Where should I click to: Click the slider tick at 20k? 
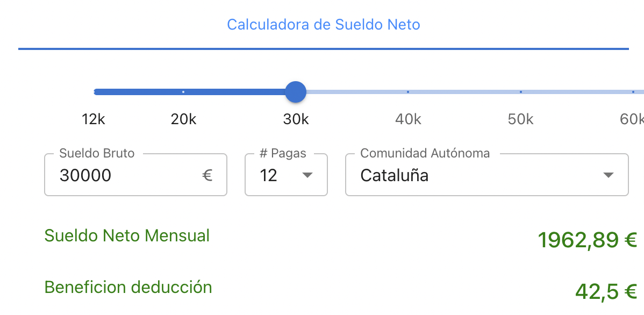click(183, 92)
